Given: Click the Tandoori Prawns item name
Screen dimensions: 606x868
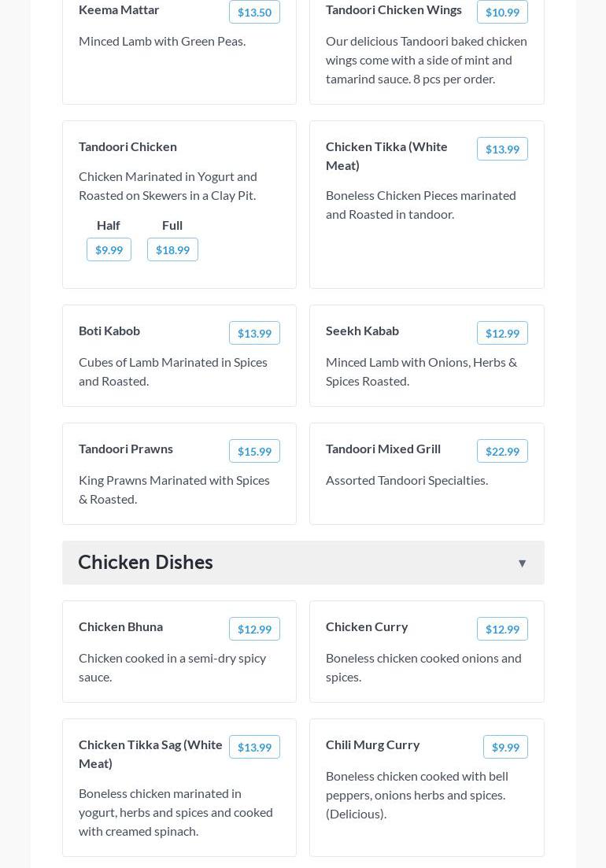Looking at the screenshot, I should click(x=126, y=449).
